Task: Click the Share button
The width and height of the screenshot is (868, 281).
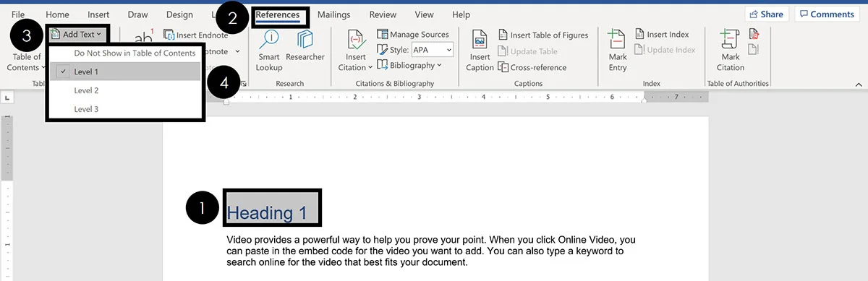Action: click(767, 14)
